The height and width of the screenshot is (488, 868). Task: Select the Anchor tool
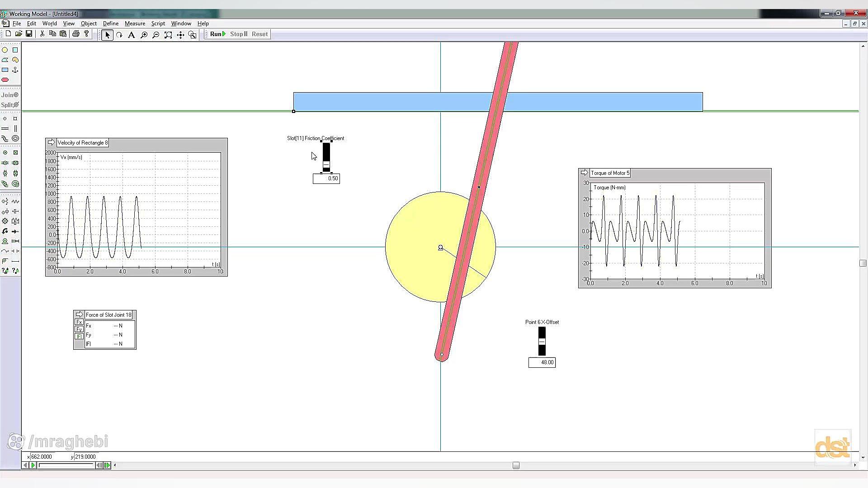15,70
